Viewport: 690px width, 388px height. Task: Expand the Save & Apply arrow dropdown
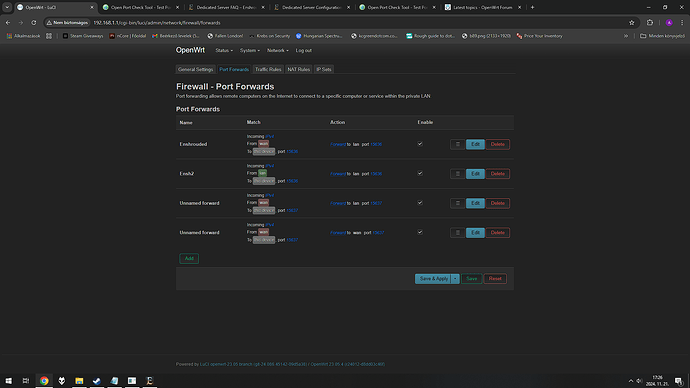(455, 278)
